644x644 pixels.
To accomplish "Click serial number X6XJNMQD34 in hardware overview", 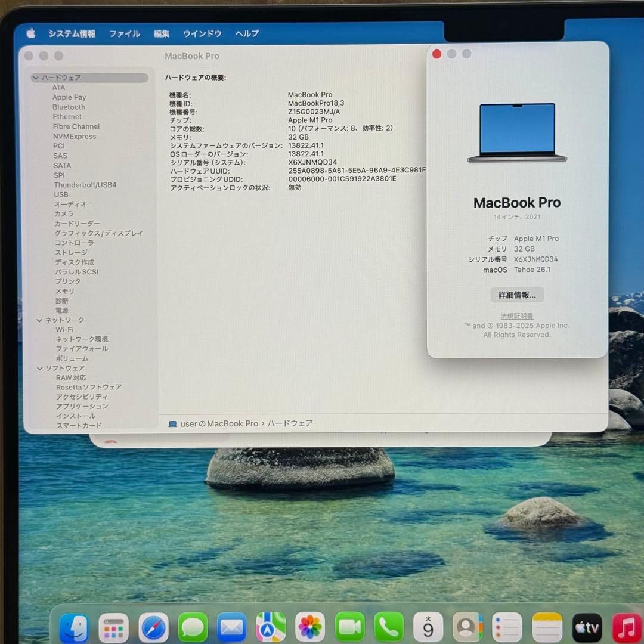I will 312,163.
